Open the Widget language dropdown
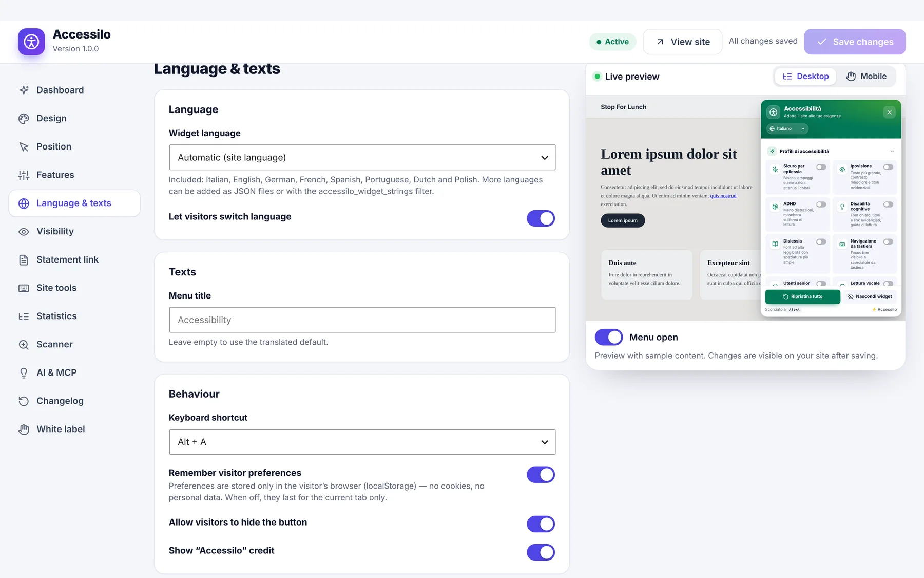This screenshot has width=924, height=578. pos(362,157)
